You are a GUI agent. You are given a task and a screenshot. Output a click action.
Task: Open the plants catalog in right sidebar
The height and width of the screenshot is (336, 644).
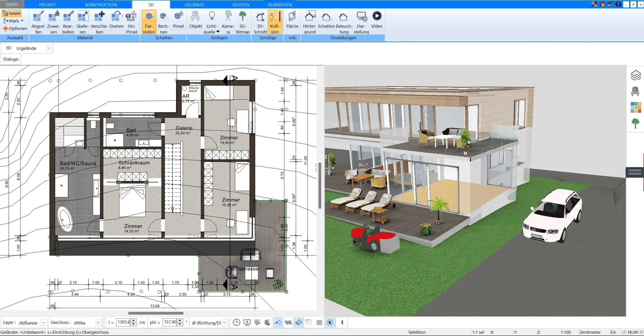[635, 123]
